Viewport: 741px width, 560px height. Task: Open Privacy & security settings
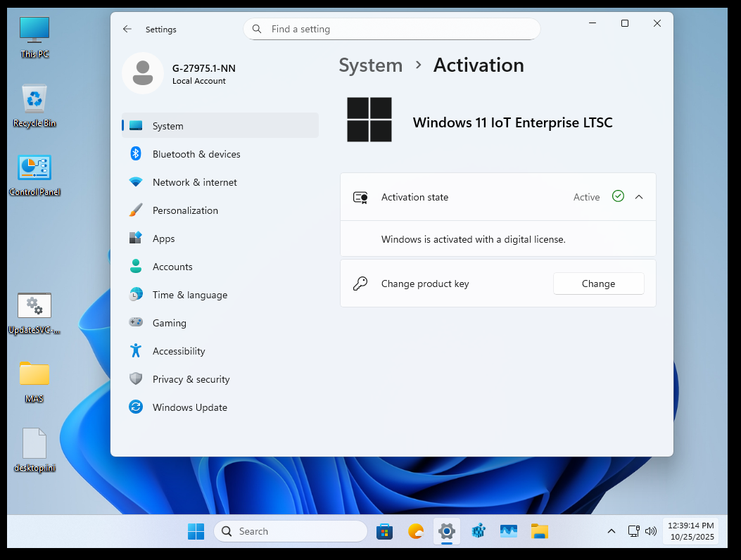click(220, 379)
